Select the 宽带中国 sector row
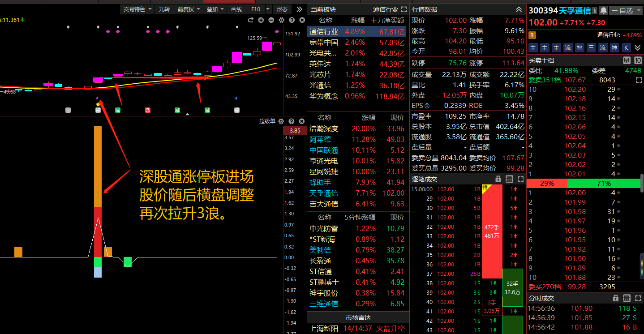 358,43
